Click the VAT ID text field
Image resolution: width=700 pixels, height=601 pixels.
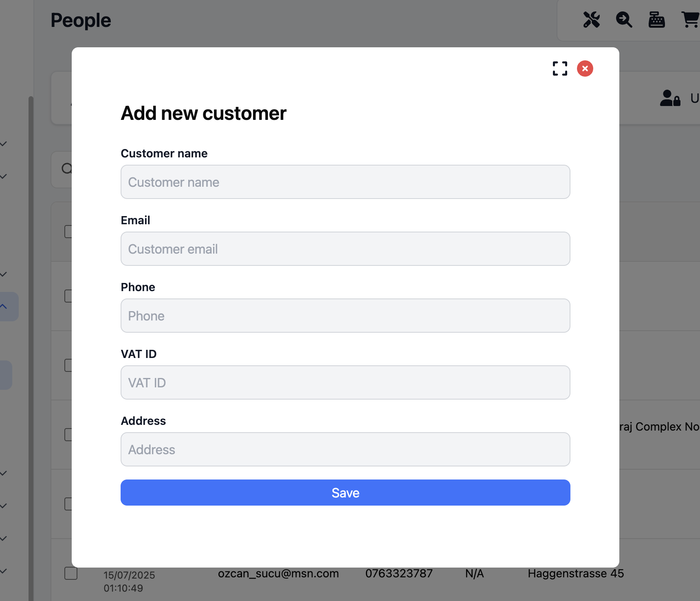click(x=345, y=382)
